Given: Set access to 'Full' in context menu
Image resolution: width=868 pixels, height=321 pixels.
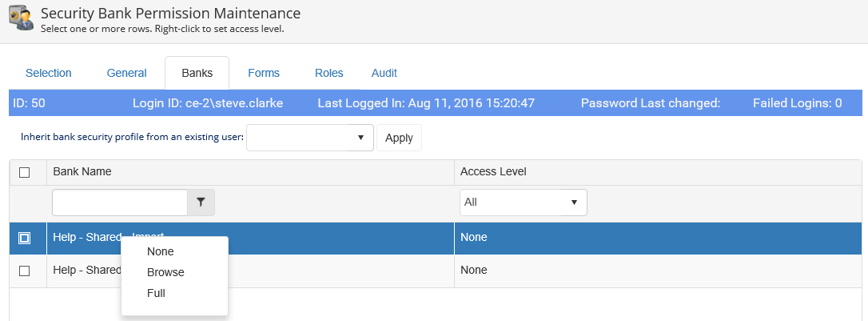Looking at the screenshot, I should pos(156,293).
